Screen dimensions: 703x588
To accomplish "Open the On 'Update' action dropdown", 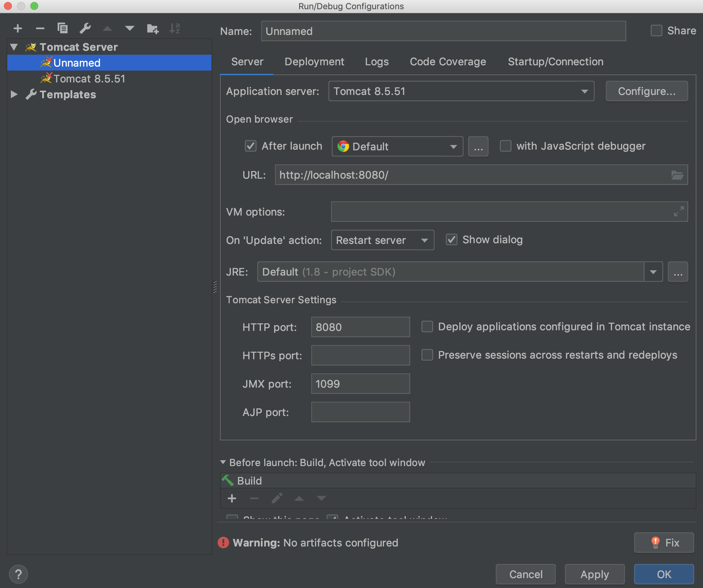I will click(x=382, y=240).
